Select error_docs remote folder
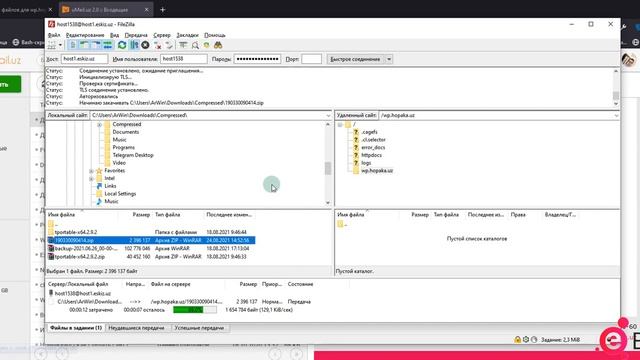Image resolution: width=640 pixels, height=360 pixels. click(373, 148)
